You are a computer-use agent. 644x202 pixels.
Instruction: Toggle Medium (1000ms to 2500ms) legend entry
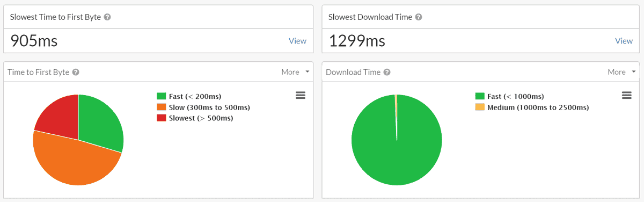[x=532, y=107]
